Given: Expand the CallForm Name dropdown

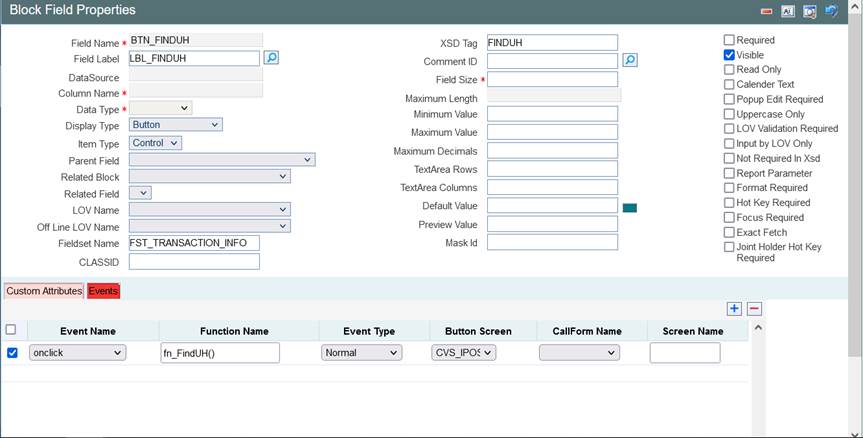Looking at the screenshot, I should [x=579, y=353].
